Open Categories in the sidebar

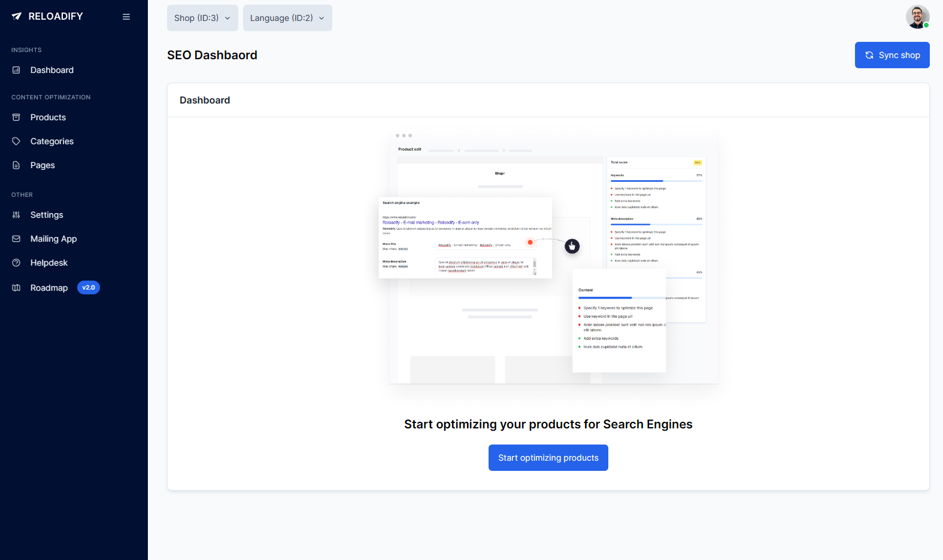click(x=52, y=141)
